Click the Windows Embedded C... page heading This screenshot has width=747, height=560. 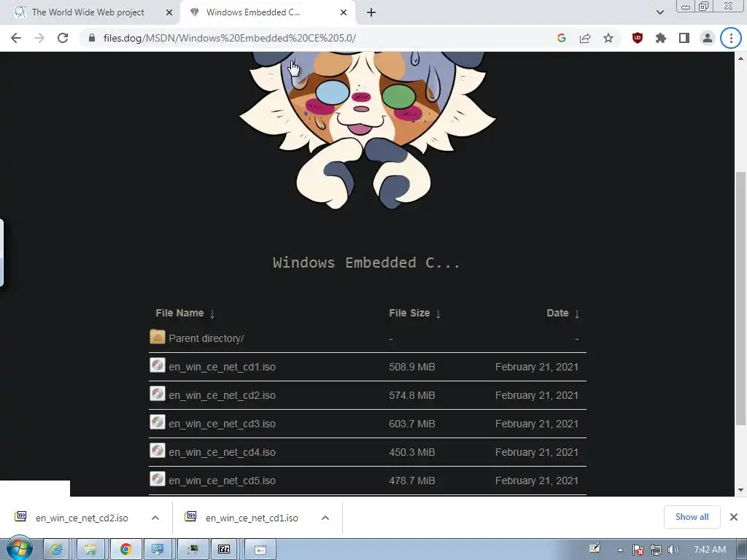(x=366, y=262)
